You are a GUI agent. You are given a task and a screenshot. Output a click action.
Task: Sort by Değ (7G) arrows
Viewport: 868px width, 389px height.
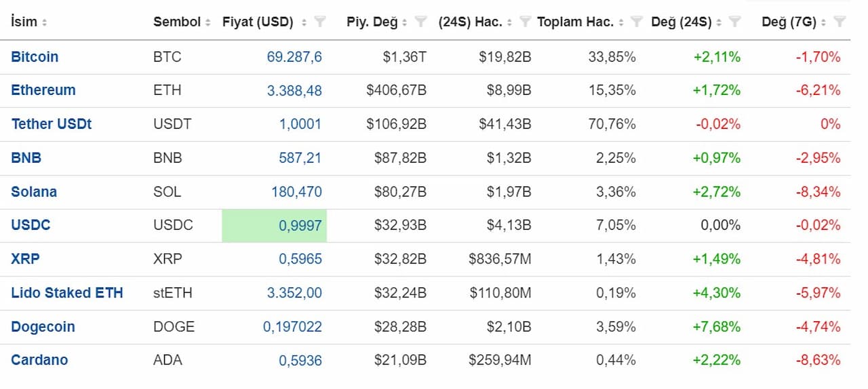click(823, 22)
